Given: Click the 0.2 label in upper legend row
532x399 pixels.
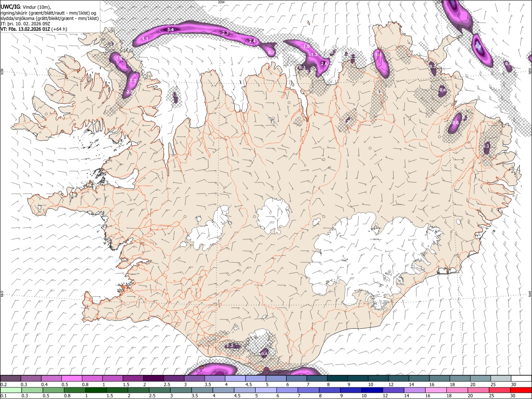Looking at the screenshot, I should pos(3,384).
